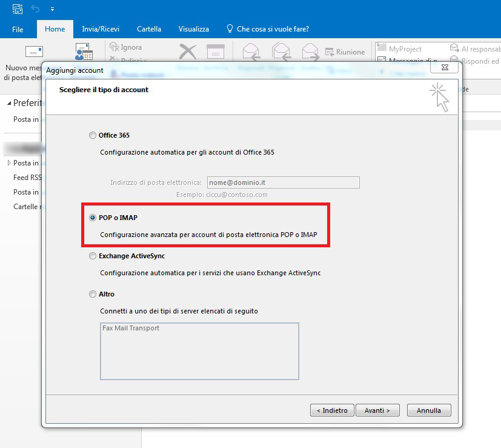
Task: Open the Quick Access Toolbar customize dropdown
Action: [52, 10]
